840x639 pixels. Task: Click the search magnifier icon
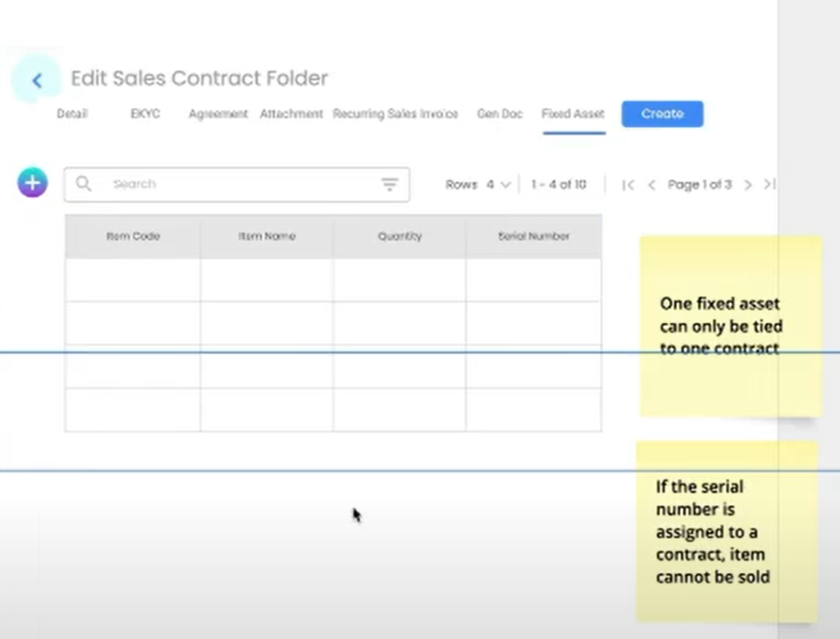point(84,184)
